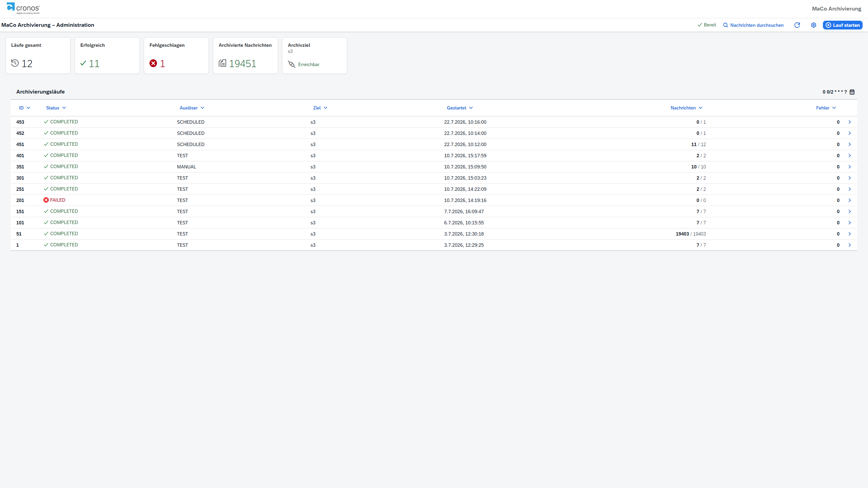This screenshot has height=488, width=868.
Task: Open the schedule calendar icon
Action: (x=852, y=92)
